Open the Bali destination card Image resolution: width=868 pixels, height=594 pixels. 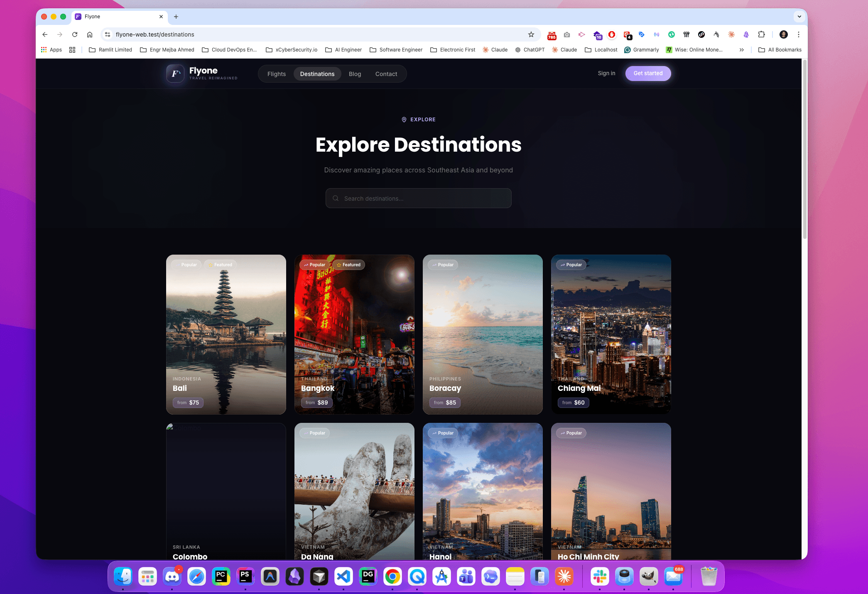pyautogui.click(x=226, y=334)
